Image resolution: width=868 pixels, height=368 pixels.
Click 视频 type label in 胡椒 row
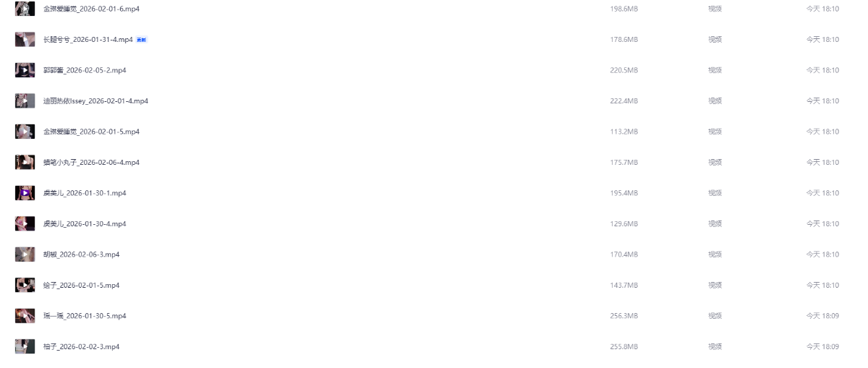coord(715,254)
